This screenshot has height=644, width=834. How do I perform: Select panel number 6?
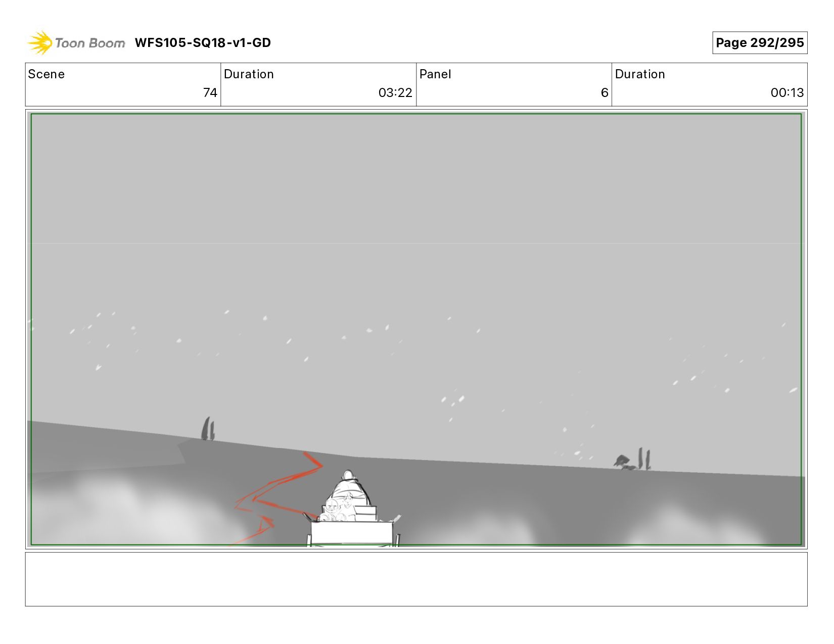pyautogui.click(x=605, y=93)
